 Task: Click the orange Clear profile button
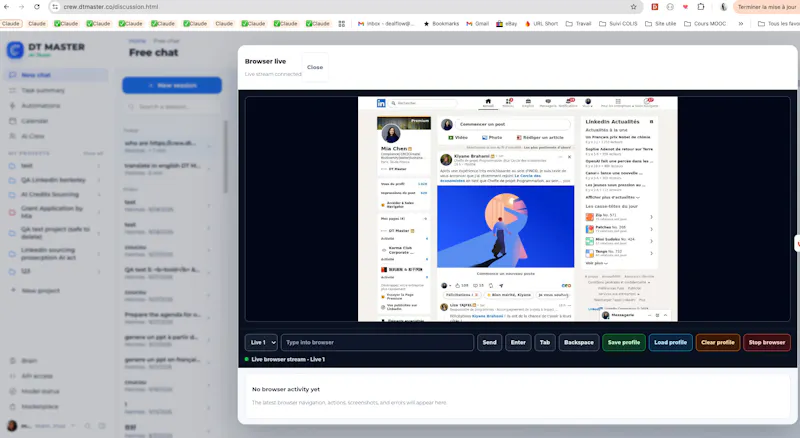click(717, 343)
